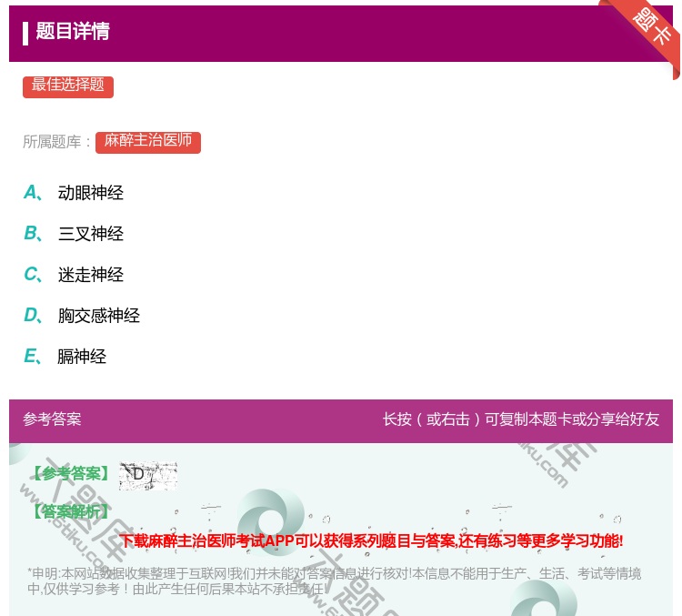Click the 【参考答案】 green label
Screen dimensions: 682x616
coord(70,474)
